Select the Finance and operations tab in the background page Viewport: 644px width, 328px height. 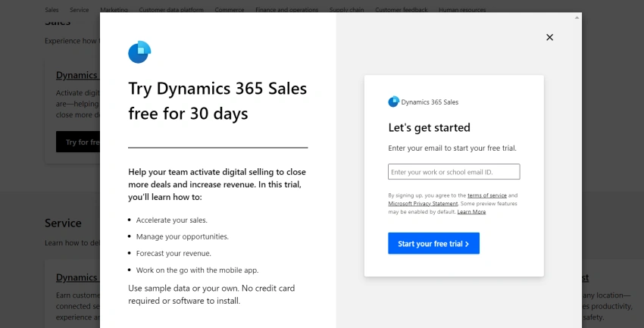286,10
